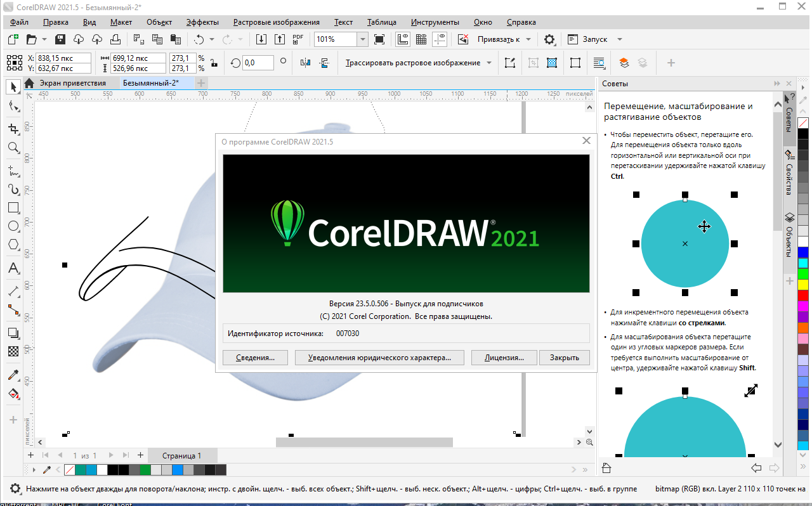Viewport: 812px width, 506px height.
Task: Open the Объекты docker tab
Action: (789, 234)
